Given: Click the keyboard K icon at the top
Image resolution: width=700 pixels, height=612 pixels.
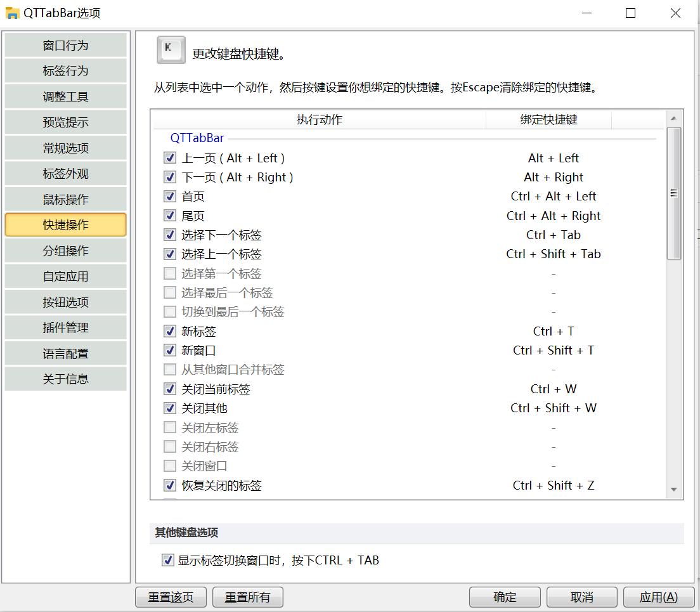Looking at the screenshot, I should point(171,50).
